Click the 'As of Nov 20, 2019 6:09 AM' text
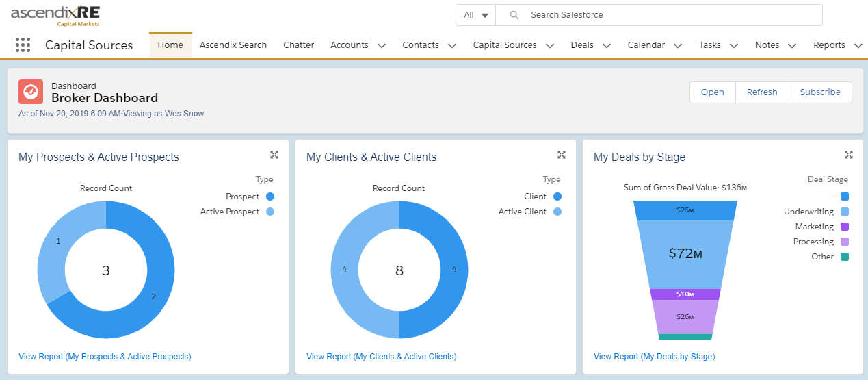The height and width of the screenshot is (380, 868). (69, 113)
